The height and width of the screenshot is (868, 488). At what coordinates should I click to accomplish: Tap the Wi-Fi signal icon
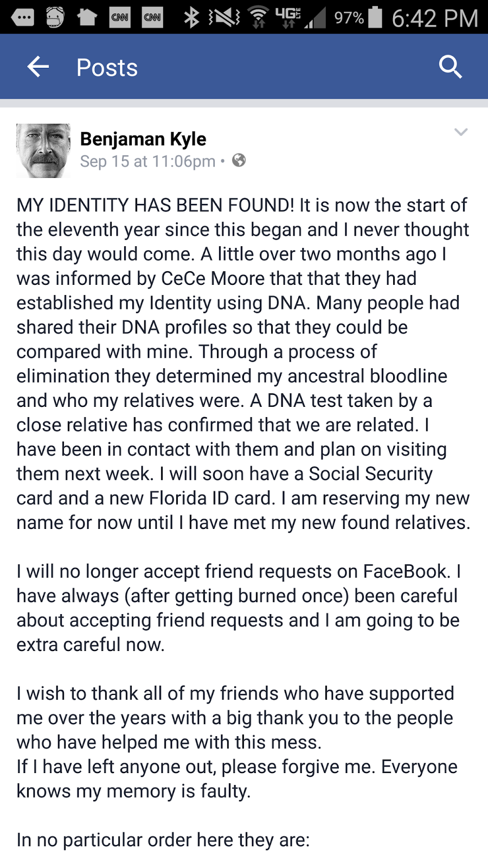click(x=259, y=17)
